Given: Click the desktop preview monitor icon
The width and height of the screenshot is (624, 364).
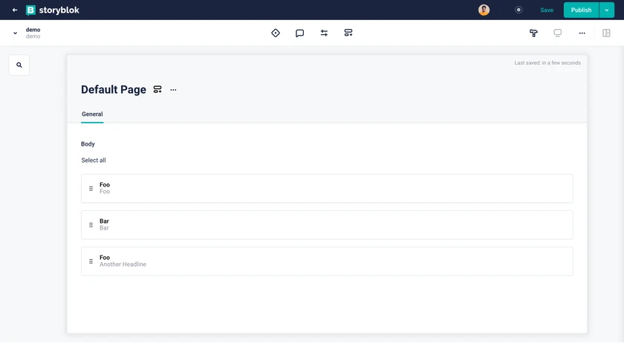Looking at the screenshot, I should tap(557, 33).
